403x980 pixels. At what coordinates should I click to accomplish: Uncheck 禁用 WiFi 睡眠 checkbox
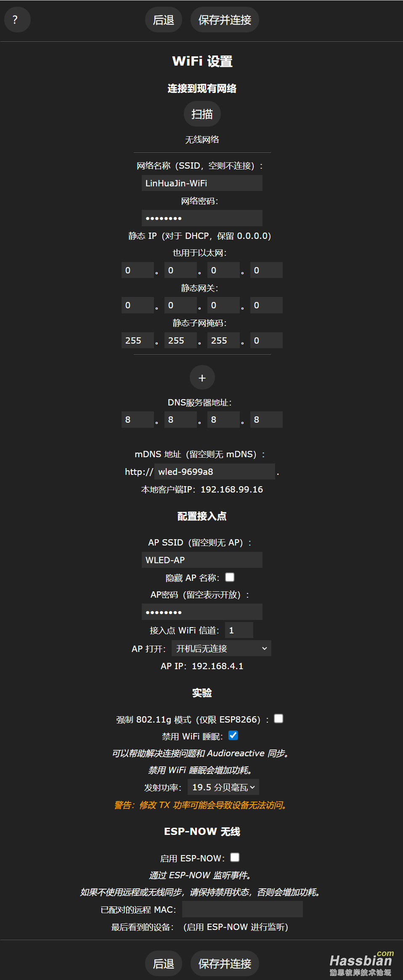[233, 735]
